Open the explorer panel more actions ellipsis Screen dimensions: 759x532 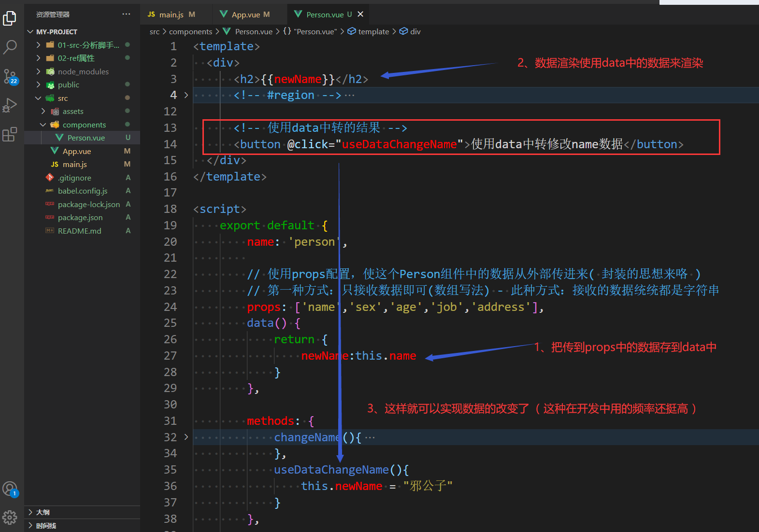tap(126, 14)
